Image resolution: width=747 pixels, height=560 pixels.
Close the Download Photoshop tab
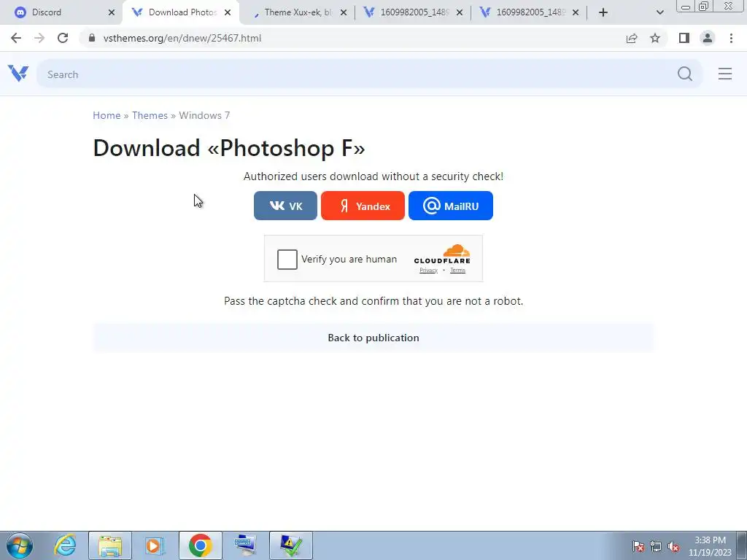point(228,12)
